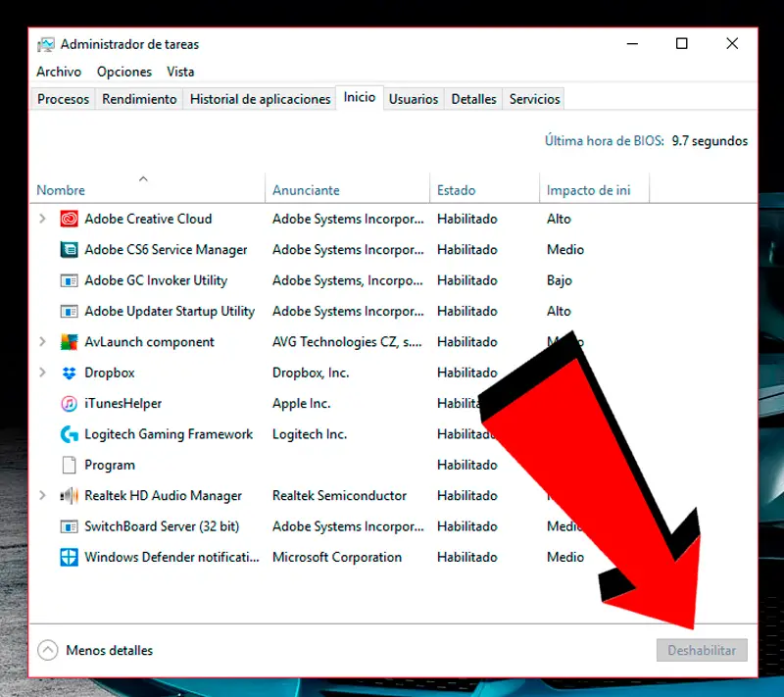Screen dimensions: 784x697
Task: Sort by the Anunciante column header
Action: [x=348, y=190]
